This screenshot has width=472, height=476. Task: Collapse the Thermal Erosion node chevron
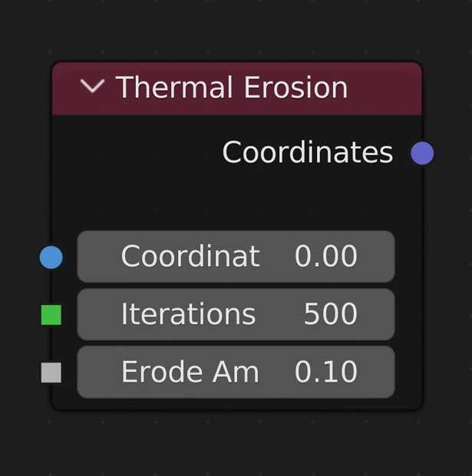[x=92, y=88]
